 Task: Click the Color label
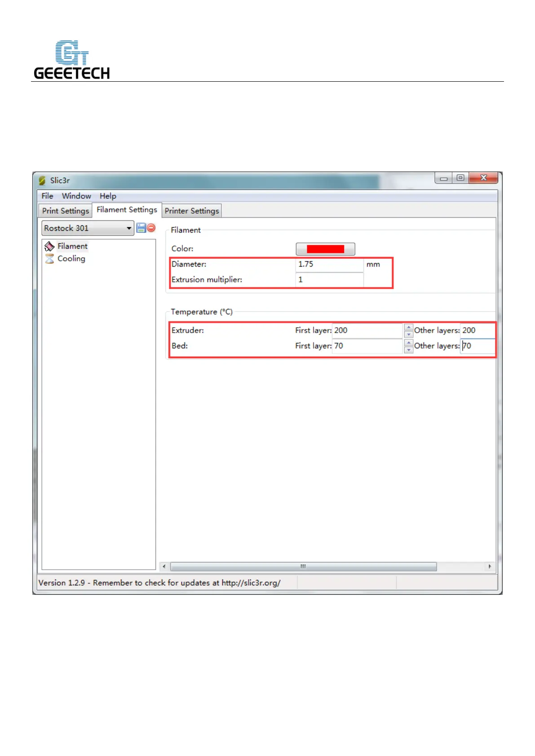[x=182, y=249]
